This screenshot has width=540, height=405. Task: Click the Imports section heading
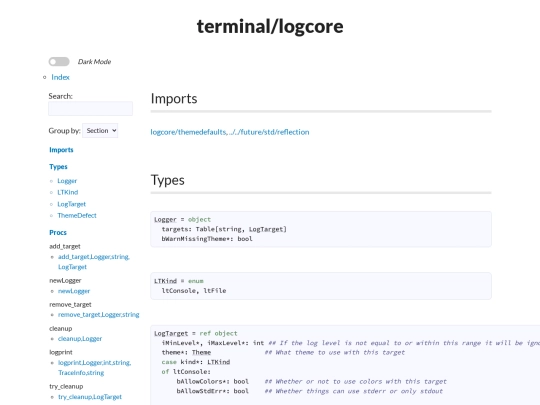pyautogui.click(x=174, y=98)
